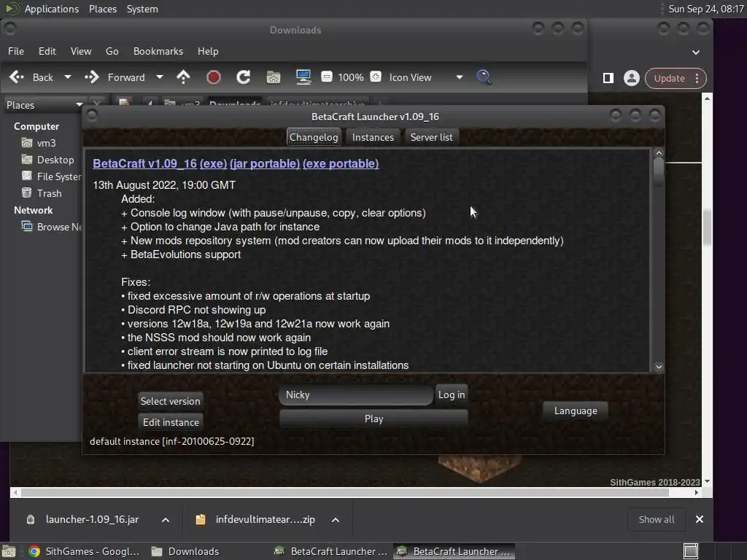
Task: Open the BetaCraft v1.09_16 changelog link
Action: pyautogui.click(x=145, y=163)
